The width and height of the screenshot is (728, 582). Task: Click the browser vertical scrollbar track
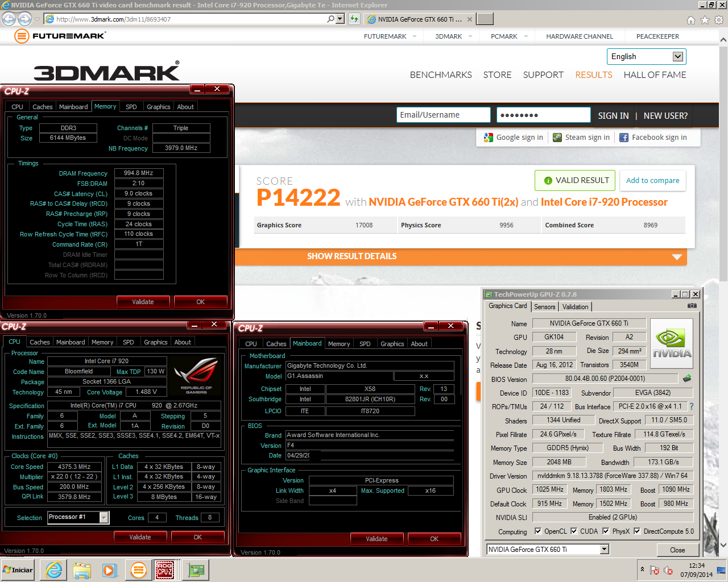(723, 409)
